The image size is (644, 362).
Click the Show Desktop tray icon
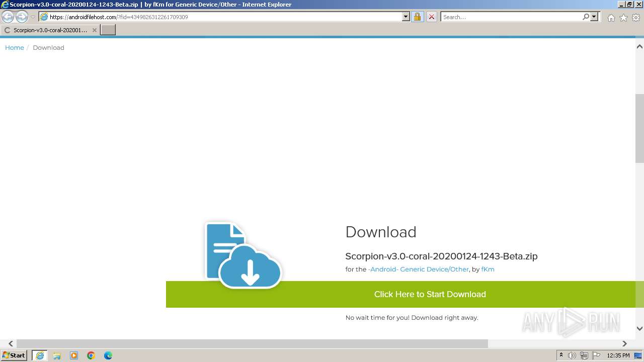tap(638, 355)
